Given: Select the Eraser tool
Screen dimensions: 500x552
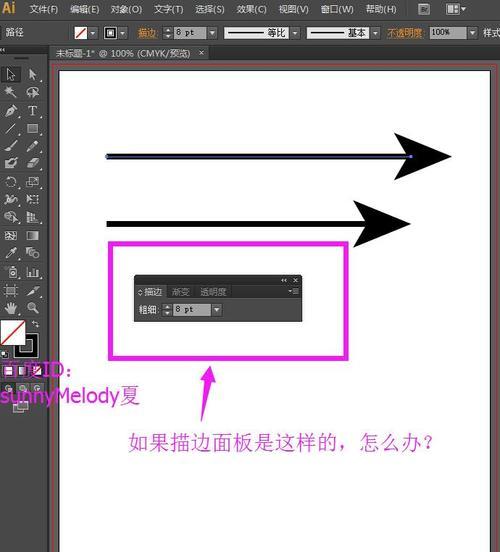Looking at the screenshot, I should coord(32,163).
